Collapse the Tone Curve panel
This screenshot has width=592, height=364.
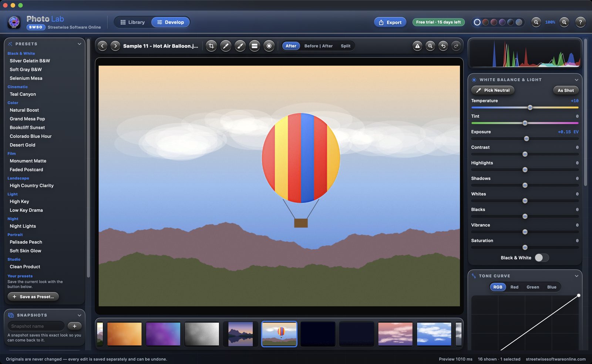point(576,276)
